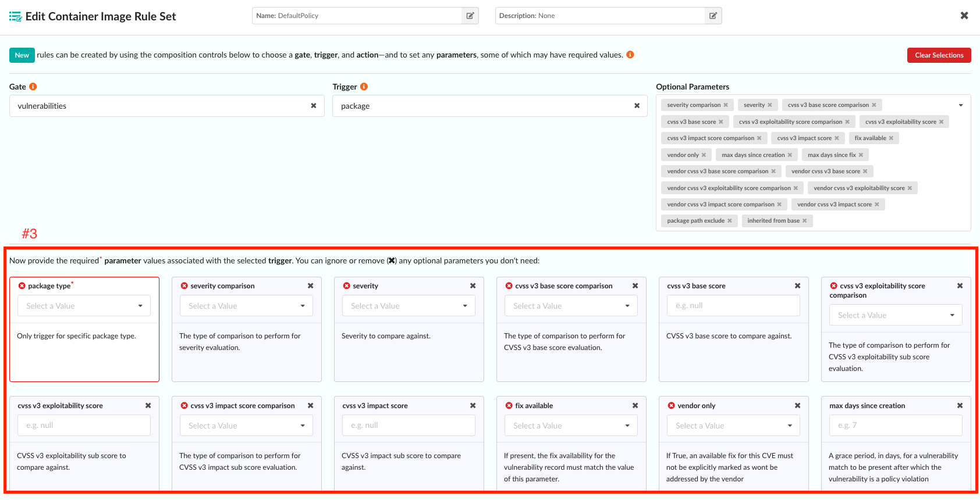Expand the Optional Parameters dropdown arrow

[961, 105]
